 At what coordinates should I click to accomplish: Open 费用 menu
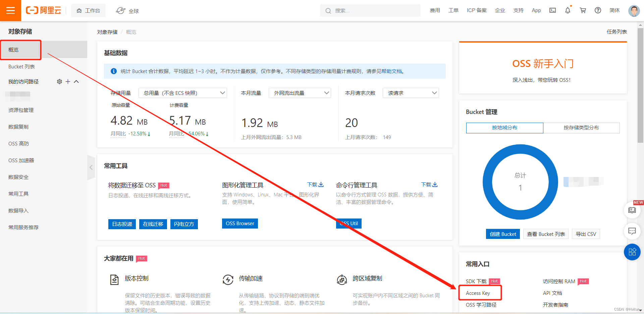[435, 10]
